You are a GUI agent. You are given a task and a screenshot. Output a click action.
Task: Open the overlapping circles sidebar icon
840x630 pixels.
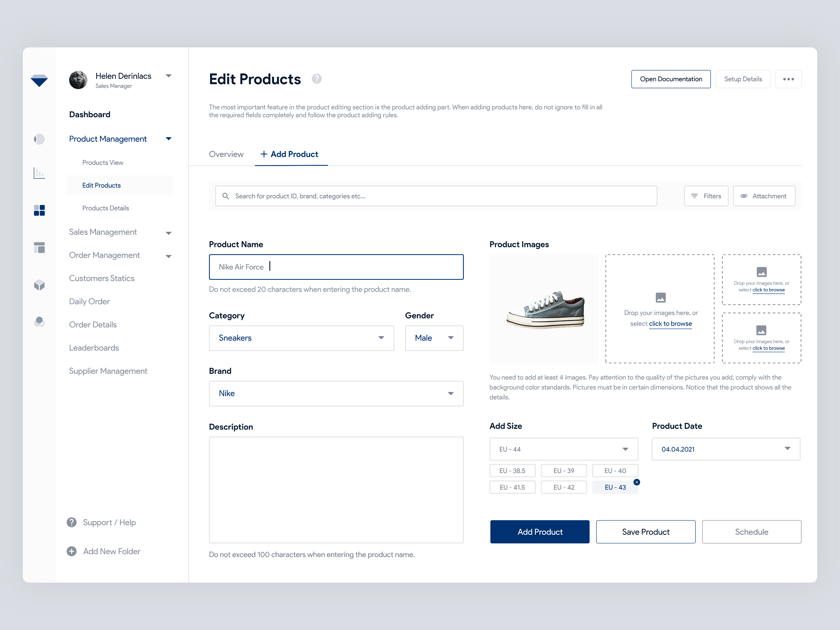click(x=39, y=322)
